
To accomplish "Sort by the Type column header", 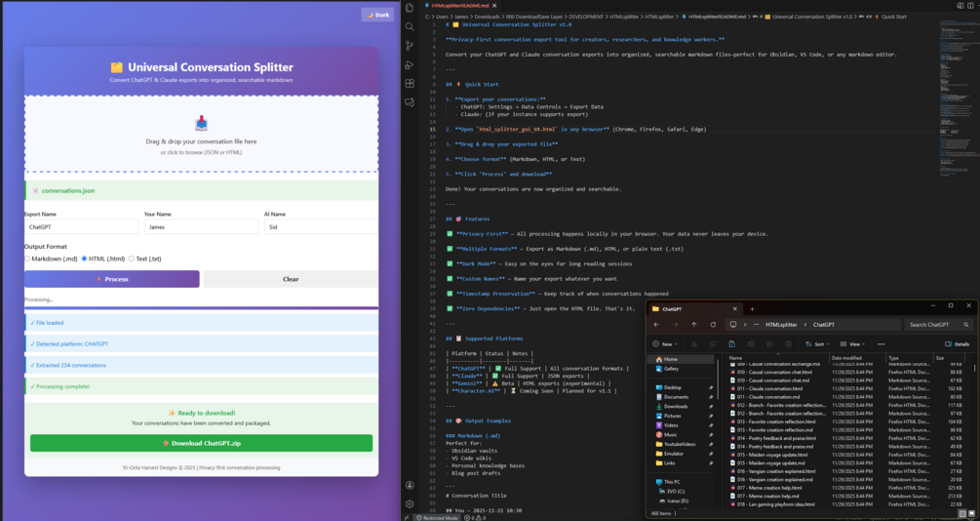I will click(x=910, y=358).
